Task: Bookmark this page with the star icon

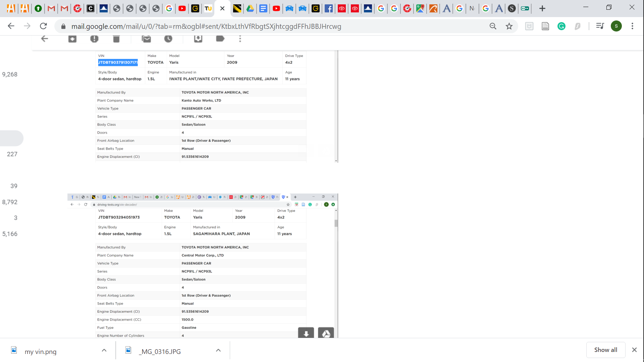Action: [509, 26]
